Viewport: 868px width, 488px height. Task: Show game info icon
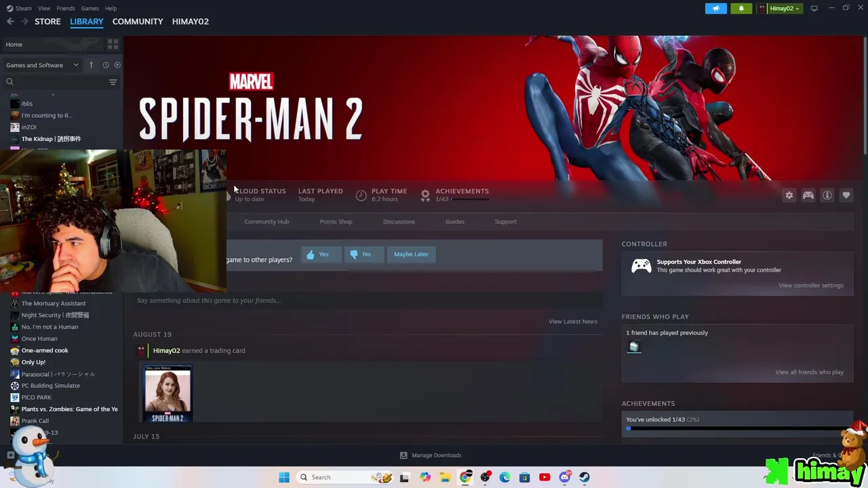pos(827,195)
